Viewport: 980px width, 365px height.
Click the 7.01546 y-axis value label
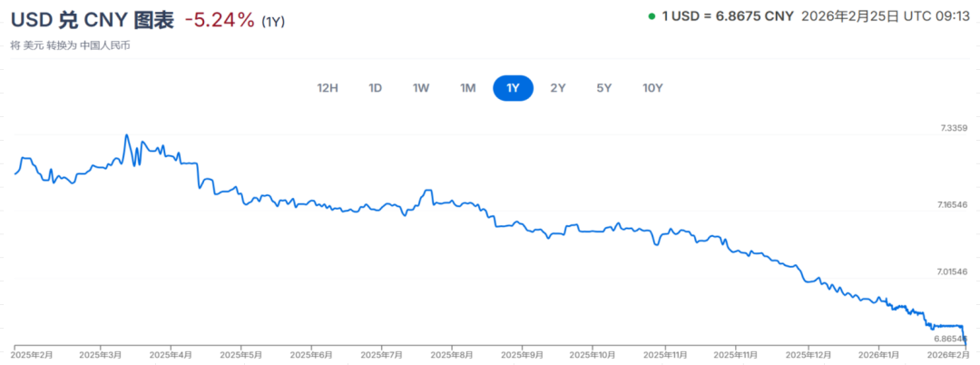click(951, 272)
